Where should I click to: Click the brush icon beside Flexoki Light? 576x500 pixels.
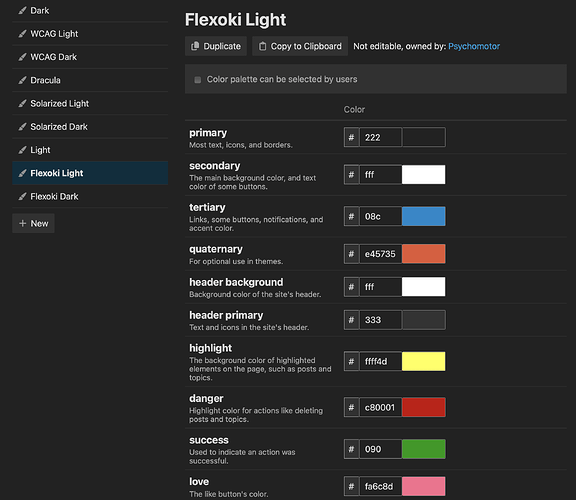point(22,173)
